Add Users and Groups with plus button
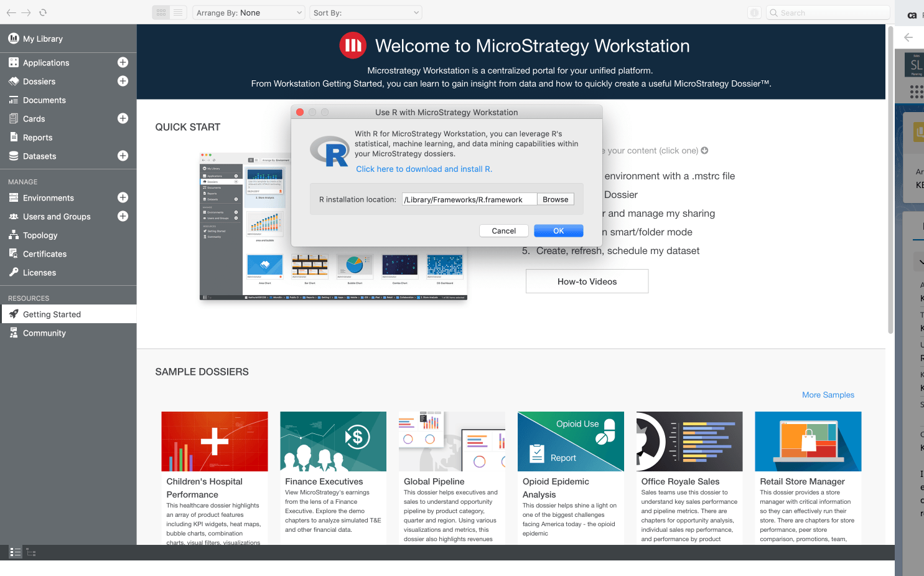Image resolution: width=924 pixels, height=576 pixels. [x=123, y=216]
